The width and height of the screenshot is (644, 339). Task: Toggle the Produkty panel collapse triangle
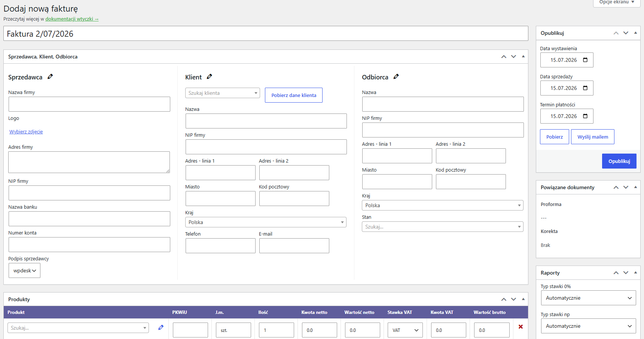523,299
